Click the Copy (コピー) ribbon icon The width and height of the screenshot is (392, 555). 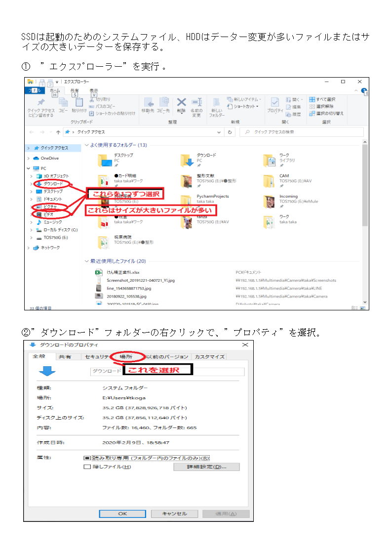63,102
